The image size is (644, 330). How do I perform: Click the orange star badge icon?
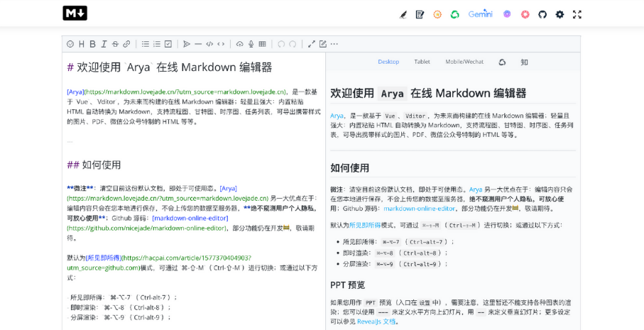click(437, 14)
